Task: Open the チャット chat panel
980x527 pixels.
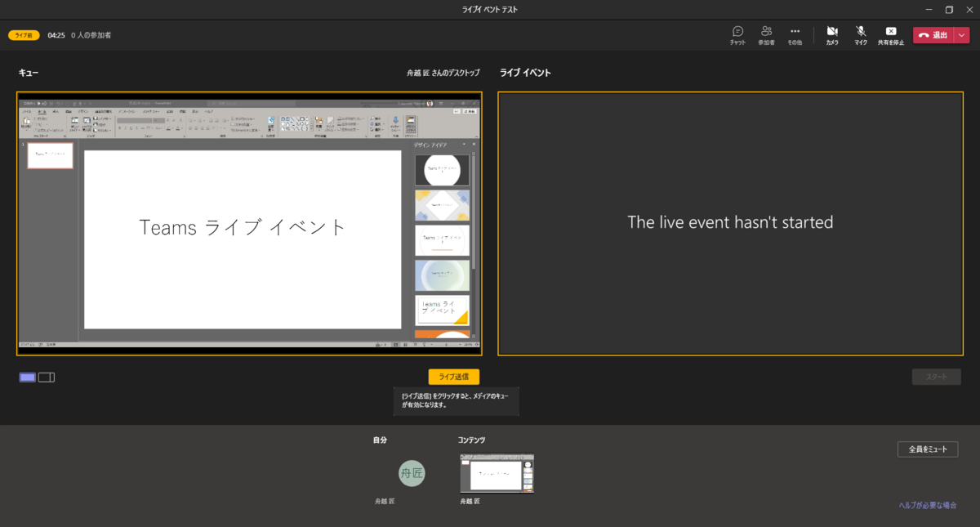Action: click(x=737, y=35)
